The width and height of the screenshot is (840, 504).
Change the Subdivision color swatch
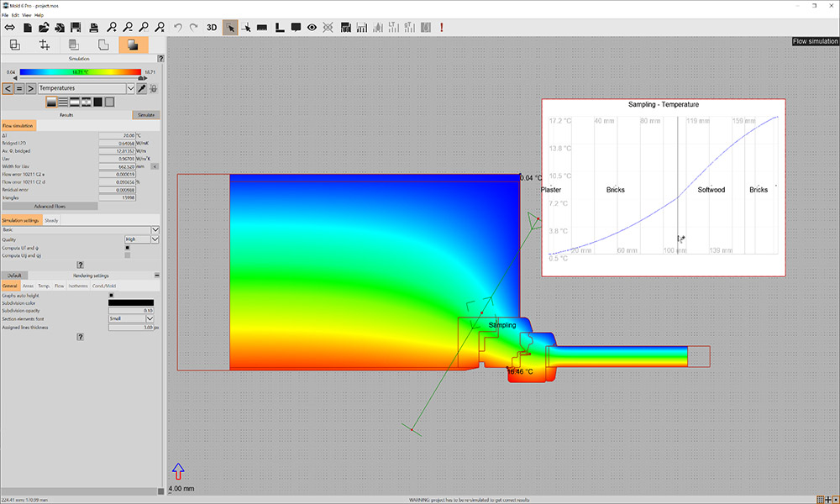point(131,302)
